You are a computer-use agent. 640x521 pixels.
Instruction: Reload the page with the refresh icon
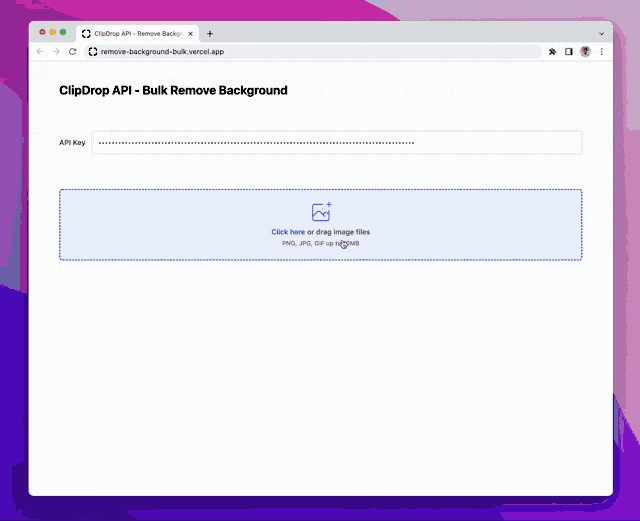coord(73,52)
